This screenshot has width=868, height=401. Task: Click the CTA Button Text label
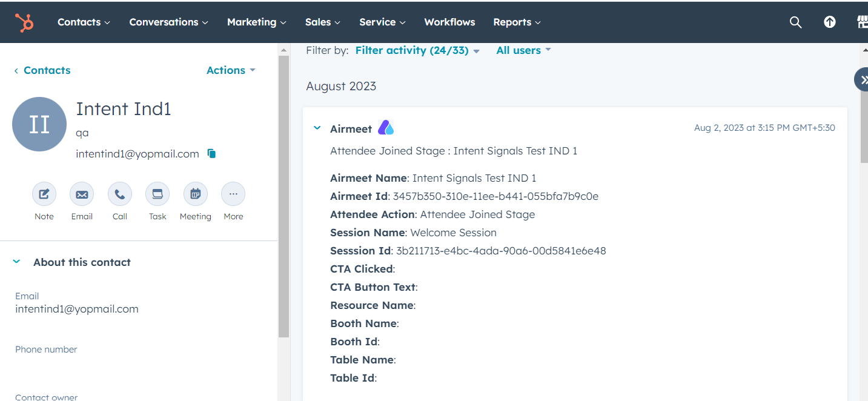coord(374,287)
